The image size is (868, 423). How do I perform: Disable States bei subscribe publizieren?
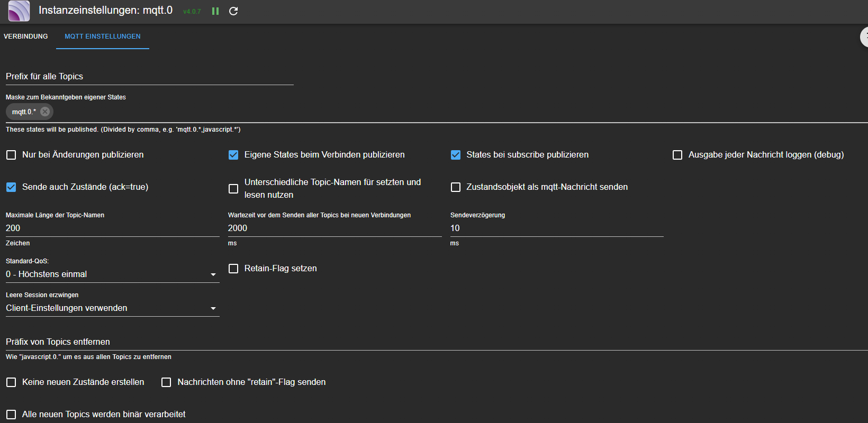pos(456,155)
